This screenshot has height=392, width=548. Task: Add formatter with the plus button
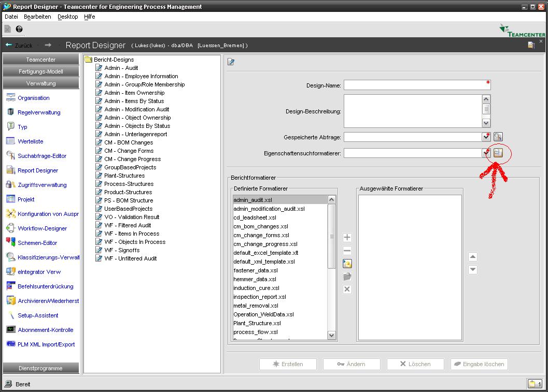[x=347, y=238]
